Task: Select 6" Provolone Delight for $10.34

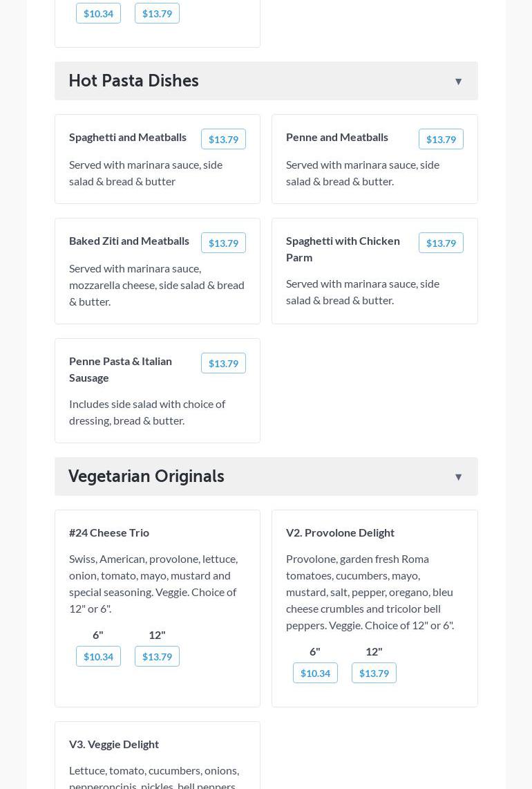Action: pyautogui.click(x=315, y=673)
